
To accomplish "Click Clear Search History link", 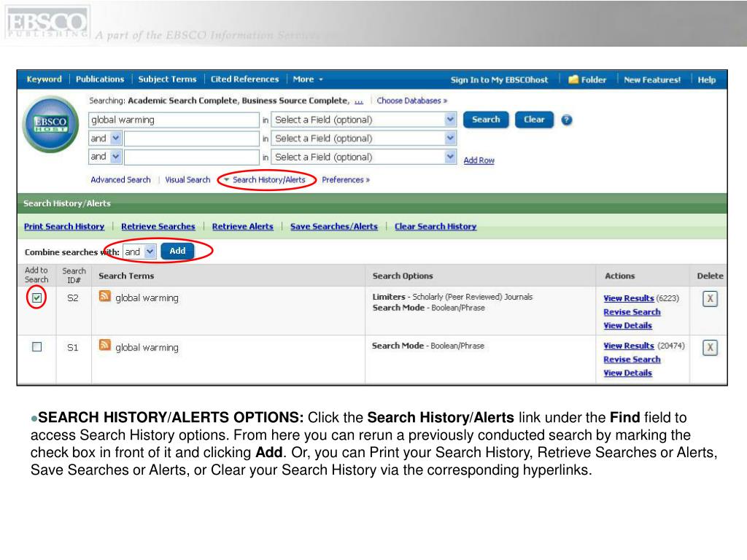I will (x=436, y=227).
